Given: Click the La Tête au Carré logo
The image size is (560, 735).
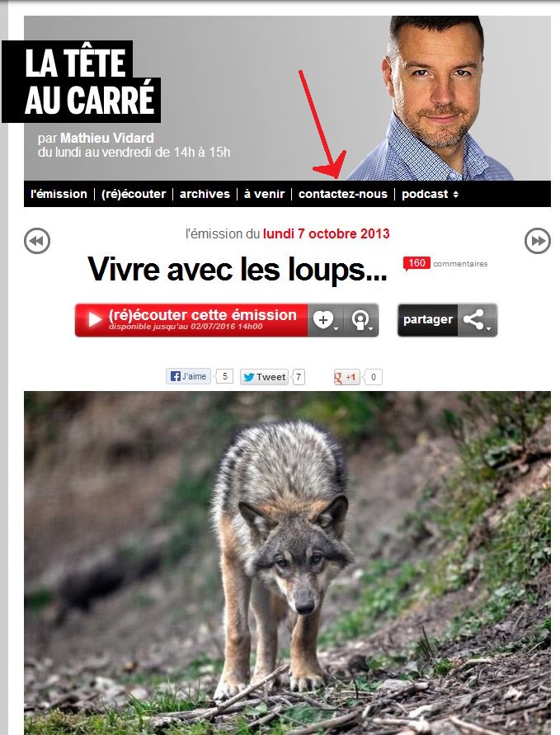Looking at the screenshot, I should 82,82.
